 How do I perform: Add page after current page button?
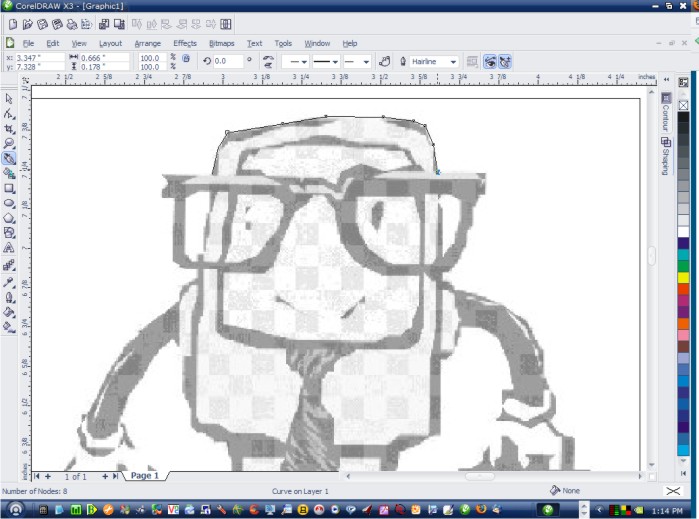click(105, 476)
